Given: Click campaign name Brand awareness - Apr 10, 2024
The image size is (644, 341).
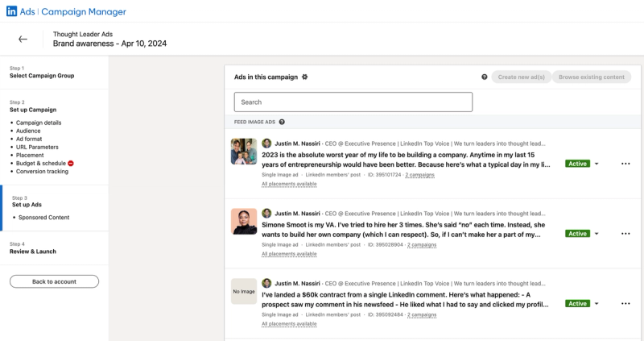Looking at the screenshot, I should 109,44.
